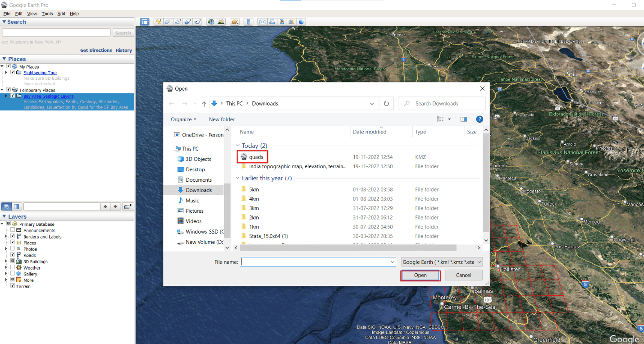Uncheck the Terrain layer checkbox
Image resolution: width=644 pixels, height=344 pixels.
[13, 286]
